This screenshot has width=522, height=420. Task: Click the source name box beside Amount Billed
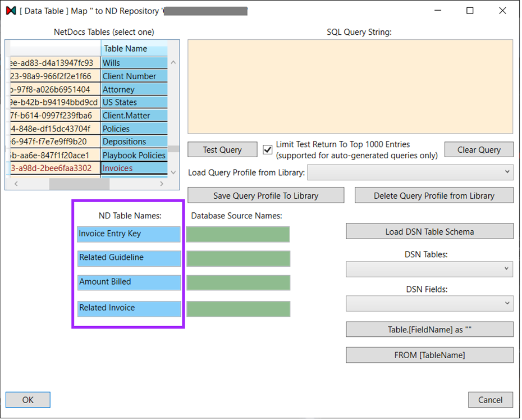238,282
